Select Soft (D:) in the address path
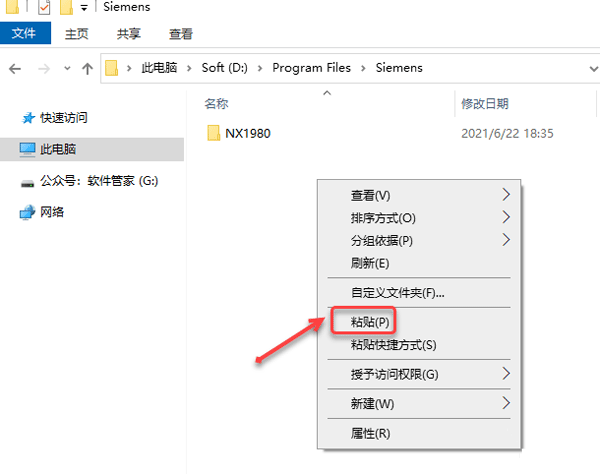The image size is (600, 474). point(225,68)
